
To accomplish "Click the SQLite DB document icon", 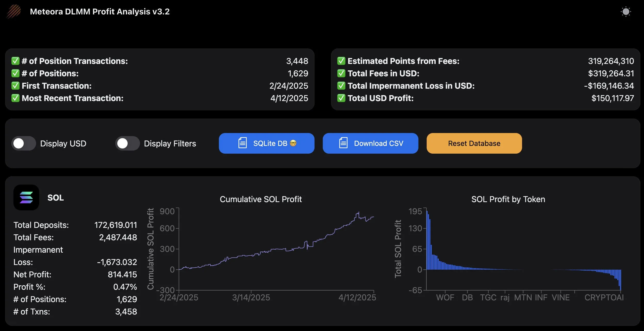I will [x=242, y=143].
